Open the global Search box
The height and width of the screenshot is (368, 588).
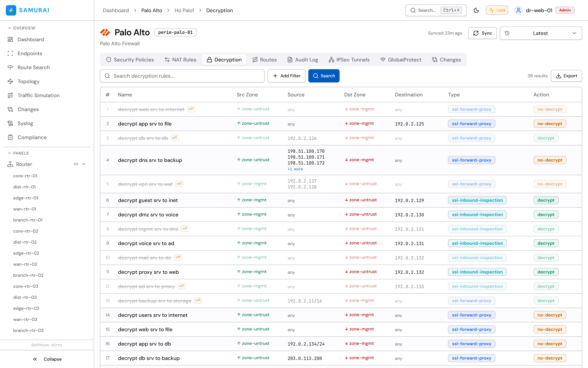point(436,10)
